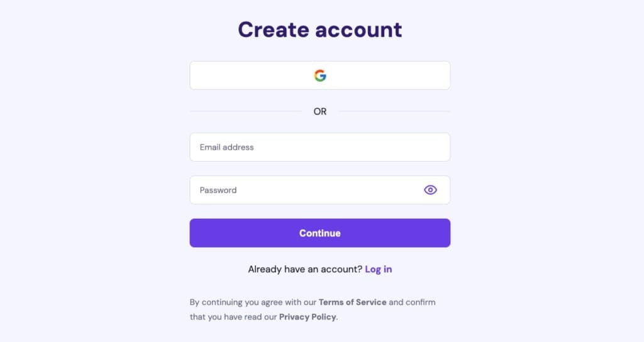Show password using the eye icon
The width and height of the screenshot is (644, 342).
click(x=430, y=190)
